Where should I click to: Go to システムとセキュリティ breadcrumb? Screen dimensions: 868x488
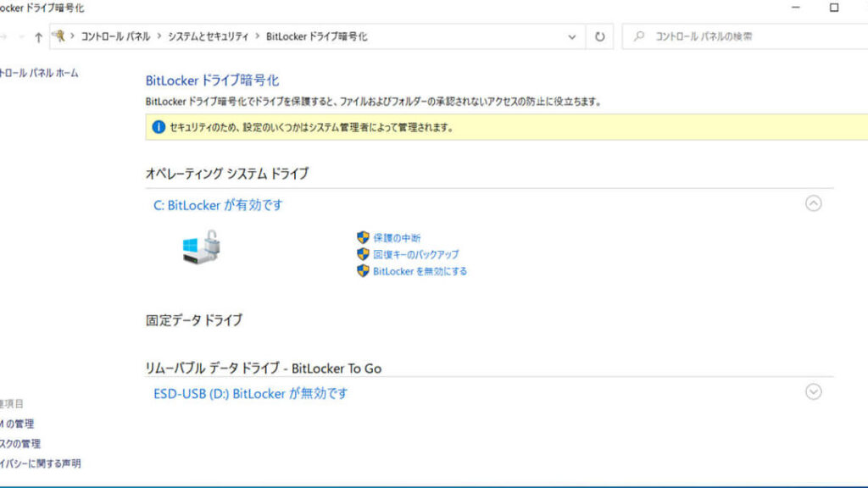(208, 36)
